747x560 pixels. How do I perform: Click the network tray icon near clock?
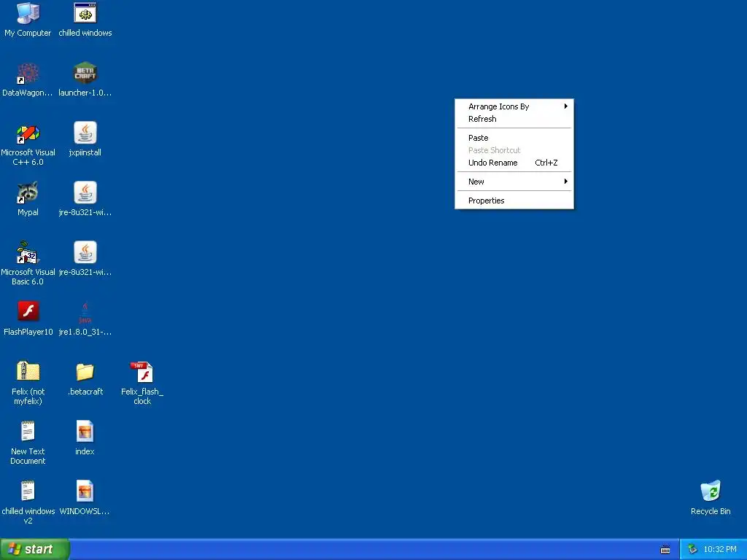(692, 550)
